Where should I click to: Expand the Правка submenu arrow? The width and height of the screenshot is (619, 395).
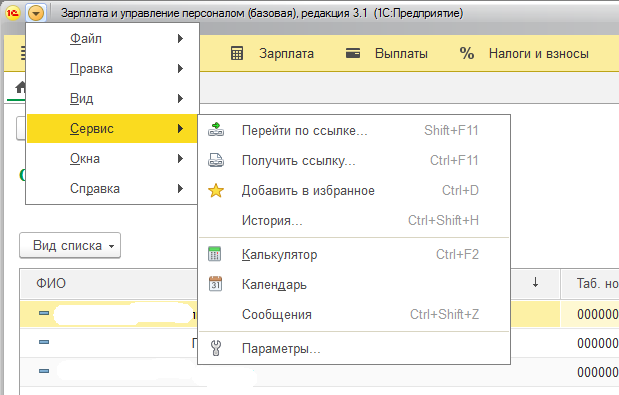click(x=180, y=69)
